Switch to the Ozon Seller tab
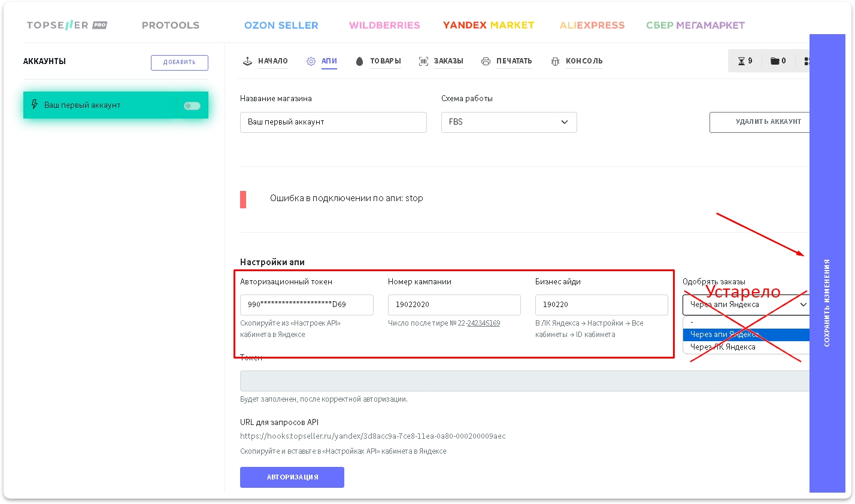 coord(281,25)
